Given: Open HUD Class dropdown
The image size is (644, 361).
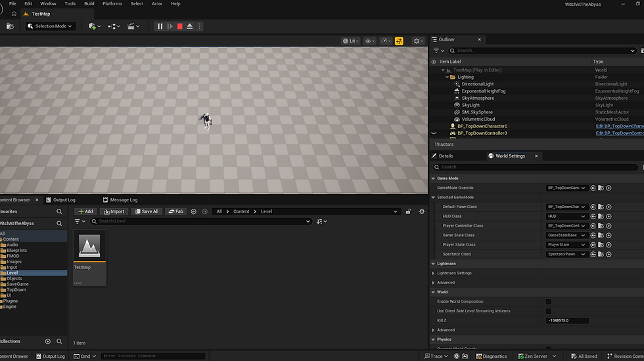Looking at the screenshot, I should click(566, 216).
